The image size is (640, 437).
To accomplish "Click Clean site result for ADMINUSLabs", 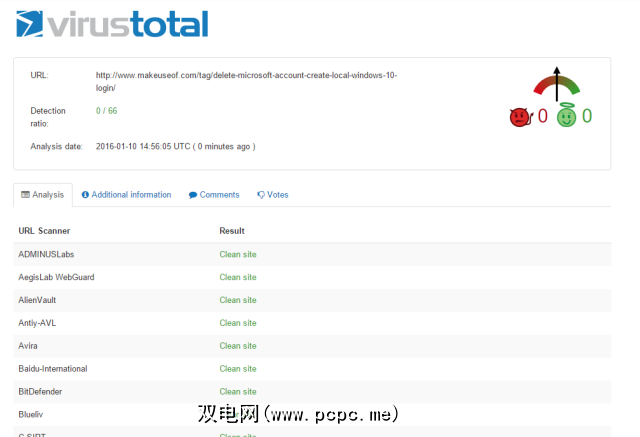I will [238, 254].
